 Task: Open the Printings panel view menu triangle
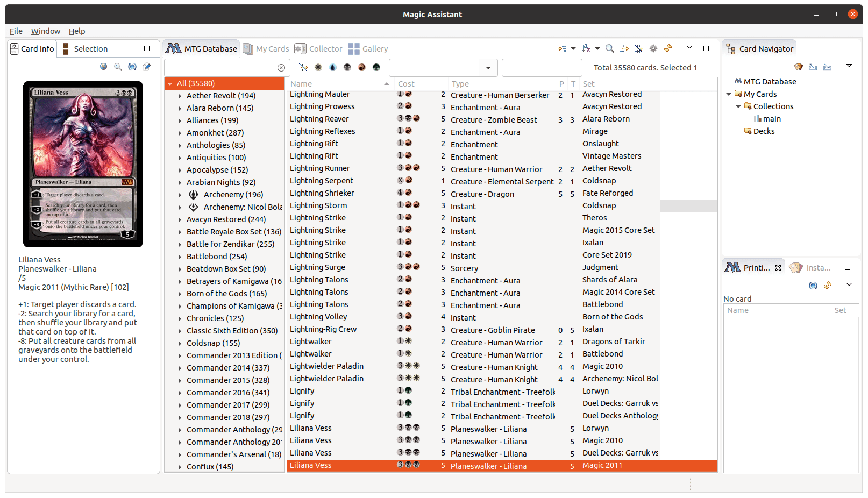pyautogui.click(x=849, y=284)
